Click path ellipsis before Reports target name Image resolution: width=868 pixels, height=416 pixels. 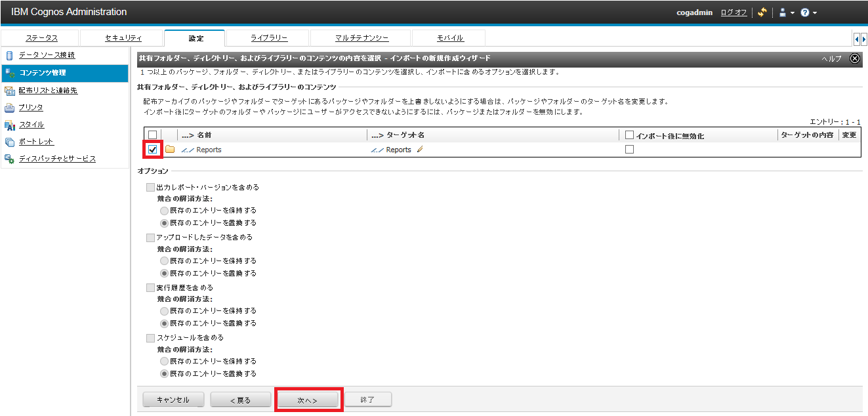click(x=377, y=150)
